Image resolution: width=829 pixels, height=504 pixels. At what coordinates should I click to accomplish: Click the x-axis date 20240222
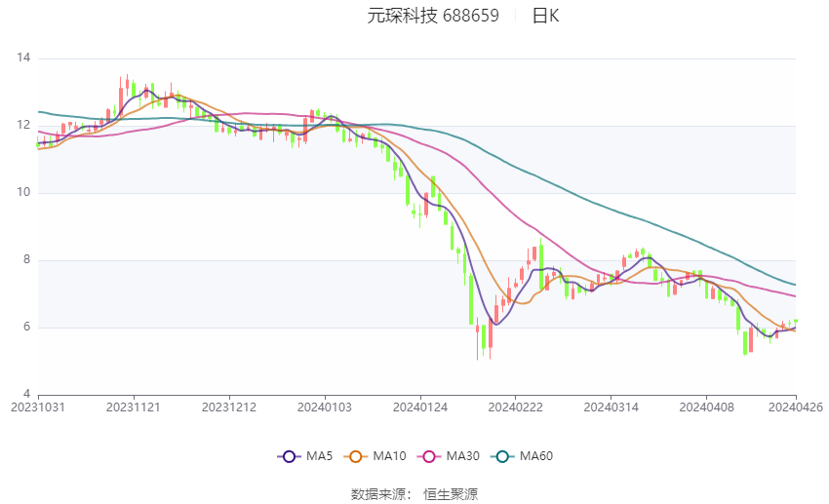[x=516, y=407]
